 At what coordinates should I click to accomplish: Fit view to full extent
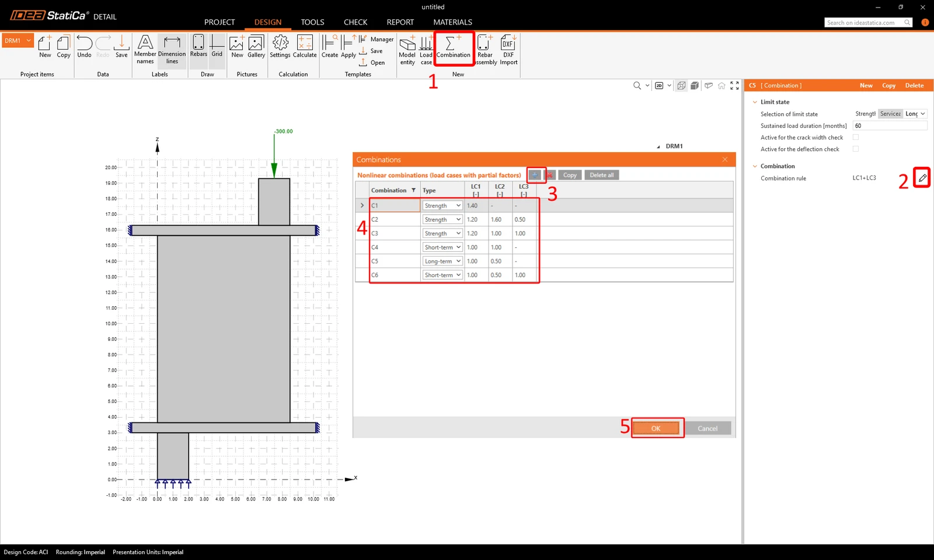pyautogui.click(x=734, y=86)
